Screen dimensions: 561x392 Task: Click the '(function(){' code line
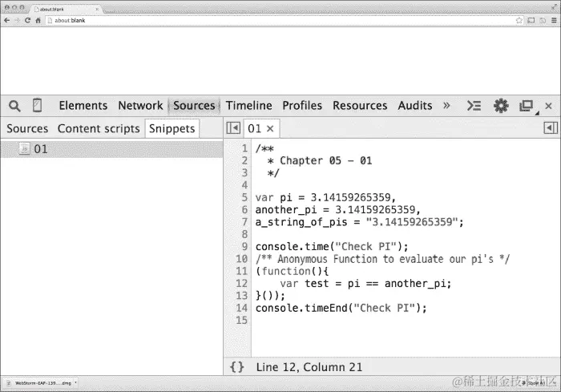[292, 272]
